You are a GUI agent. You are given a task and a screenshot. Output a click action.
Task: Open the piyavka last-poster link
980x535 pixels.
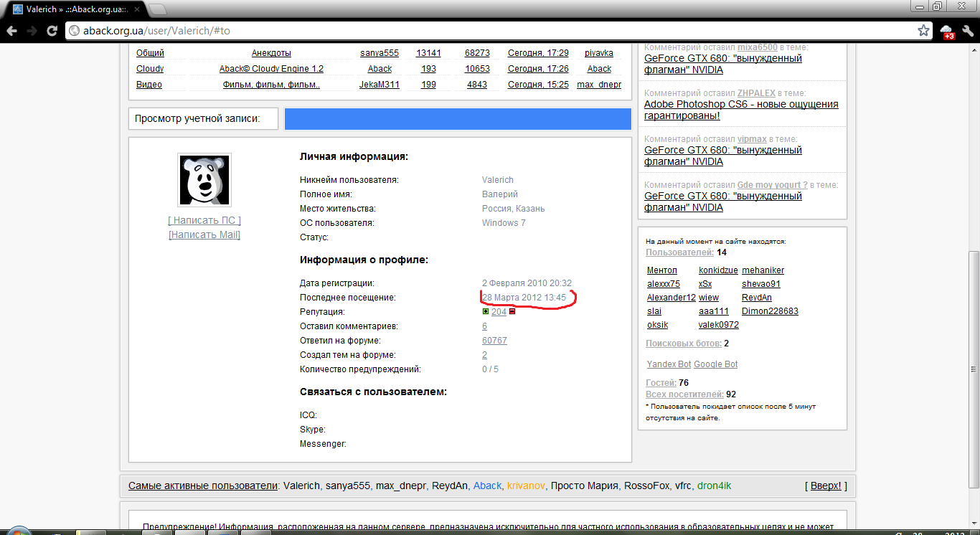(x=599, y=53)
